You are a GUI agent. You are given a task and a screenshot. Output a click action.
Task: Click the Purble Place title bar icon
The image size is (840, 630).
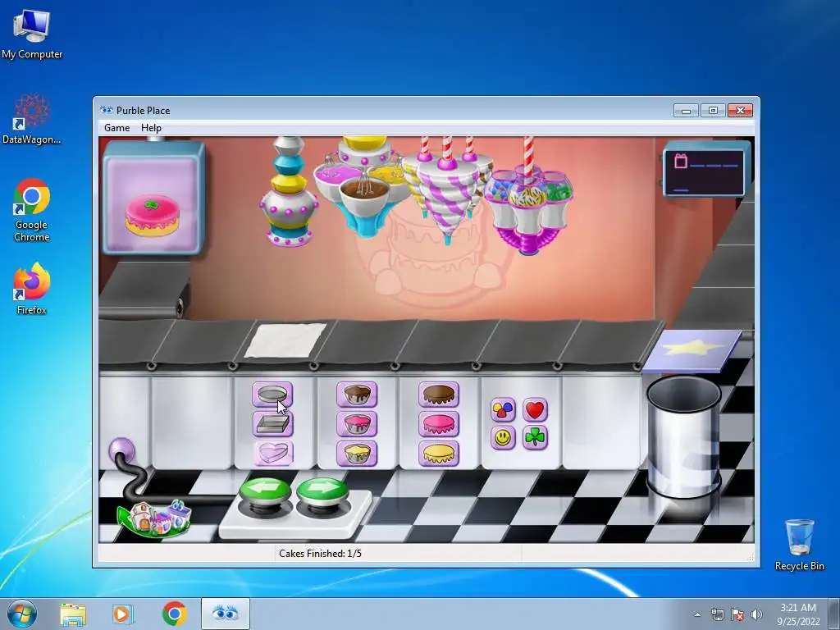pos(107,111)
